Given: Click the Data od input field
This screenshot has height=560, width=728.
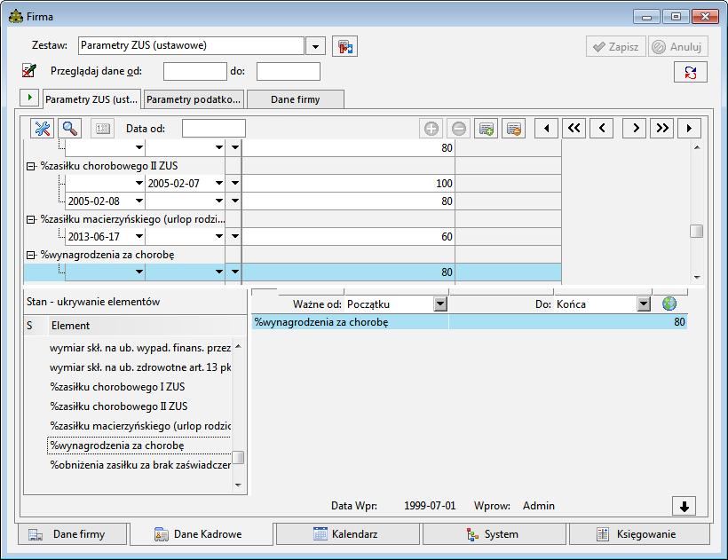Looking at the screenshot, I should [x=214, y=129].
